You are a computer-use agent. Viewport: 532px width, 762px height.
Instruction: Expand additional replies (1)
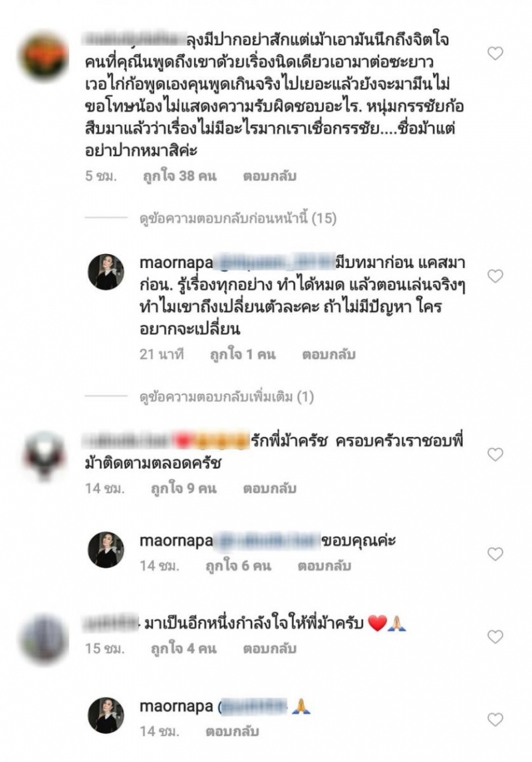[226, 398]
